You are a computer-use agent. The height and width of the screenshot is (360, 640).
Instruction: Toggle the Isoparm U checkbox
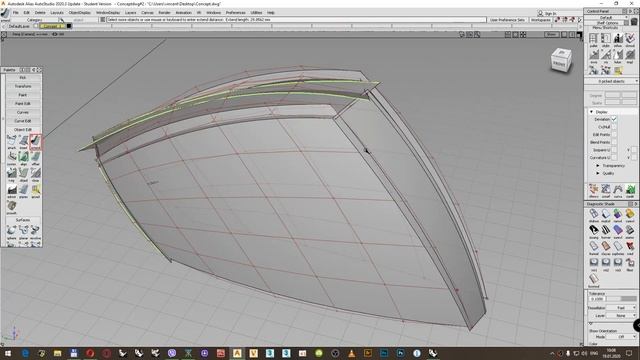coord(613,150)
